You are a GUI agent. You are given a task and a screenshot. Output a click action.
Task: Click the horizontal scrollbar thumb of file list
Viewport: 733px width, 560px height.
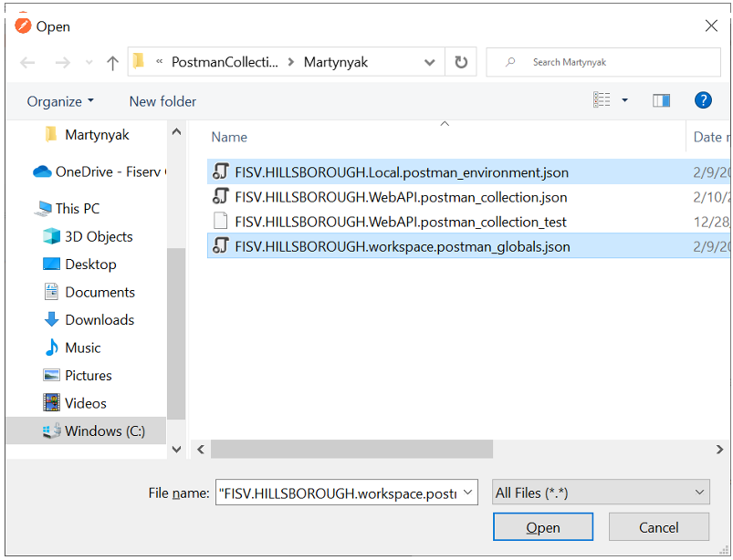click(351, 450)
